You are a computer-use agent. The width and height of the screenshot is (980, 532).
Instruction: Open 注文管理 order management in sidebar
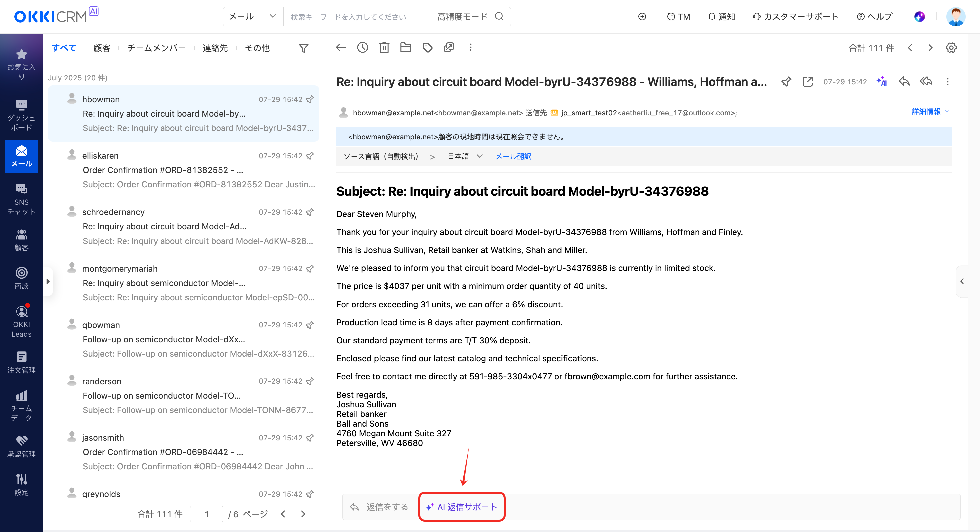[21, 362]
